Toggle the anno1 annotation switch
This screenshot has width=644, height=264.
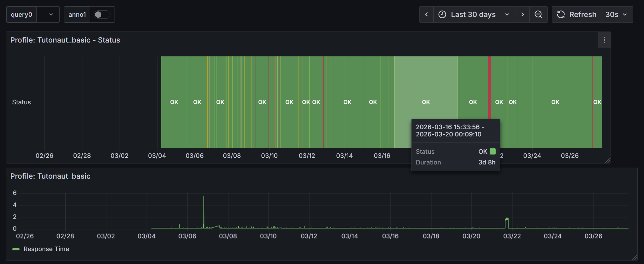click(102, 14)
